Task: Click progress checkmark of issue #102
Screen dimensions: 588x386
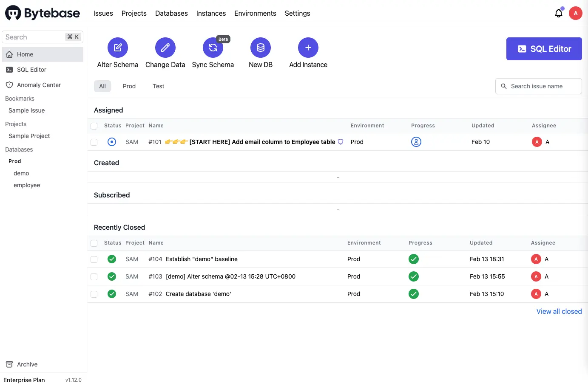Action: coord(414,294)
